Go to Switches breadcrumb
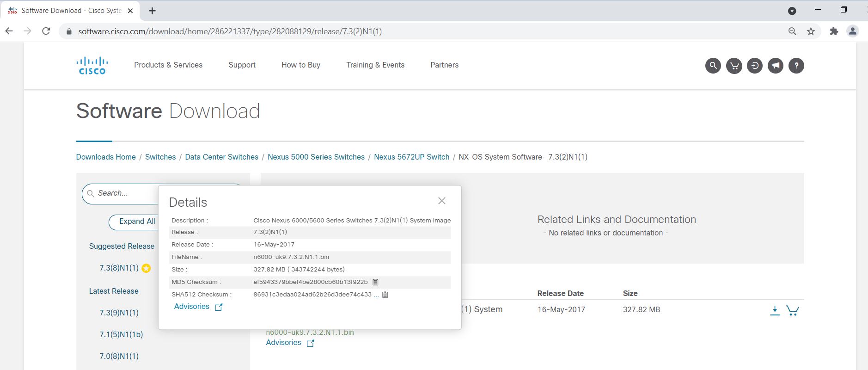Image resolution: width=868 pixels, height=370 pixels. [x=160, y=157]
